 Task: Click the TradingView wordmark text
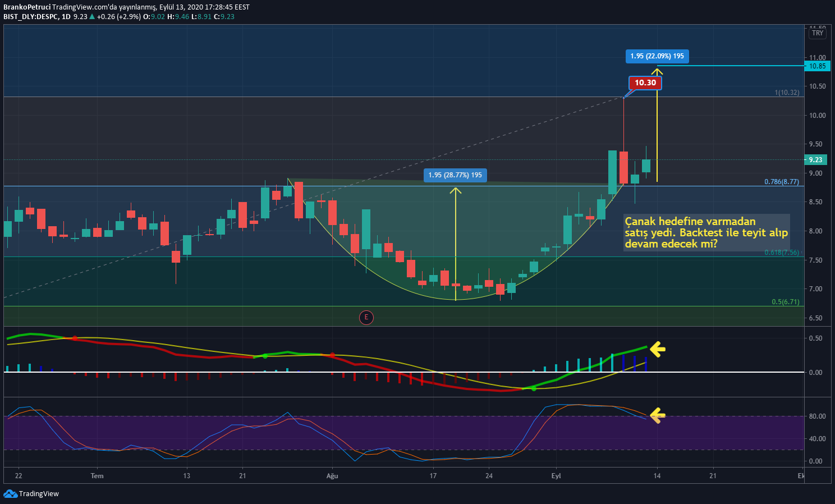tap(39, 494)
